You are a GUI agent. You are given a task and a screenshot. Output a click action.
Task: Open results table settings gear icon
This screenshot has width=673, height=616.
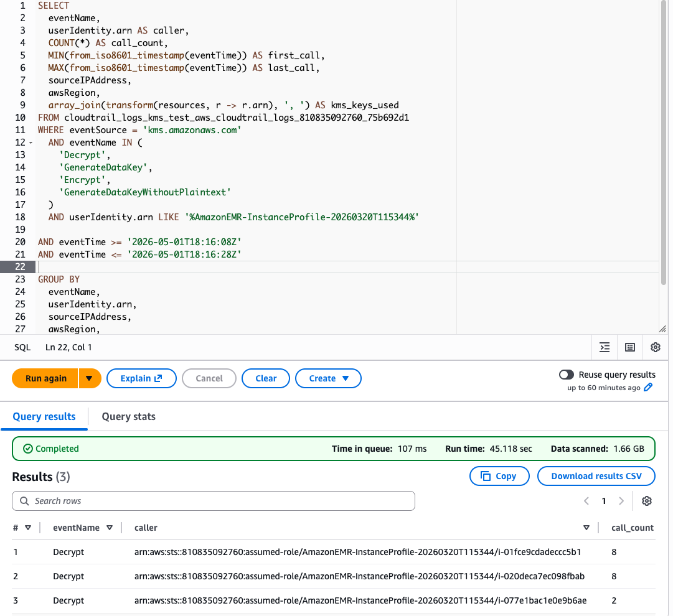click(x=647, y=501)
